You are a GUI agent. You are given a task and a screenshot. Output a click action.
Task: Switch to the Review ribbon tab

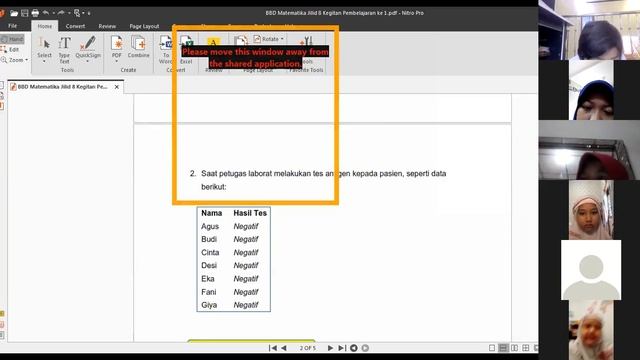coord(107,26)
